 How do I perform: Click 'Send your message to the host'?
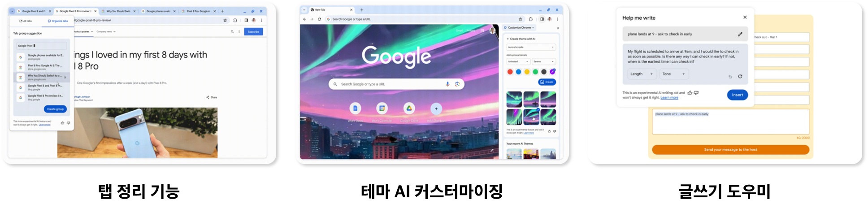(x=730, y=149)
